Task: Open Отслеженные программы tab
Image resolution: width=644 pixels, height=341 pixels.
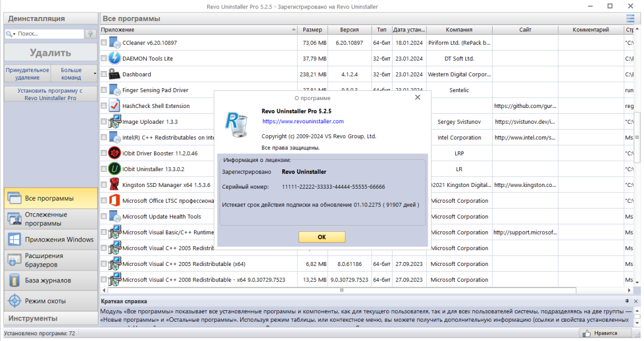Action: point(51,219)
